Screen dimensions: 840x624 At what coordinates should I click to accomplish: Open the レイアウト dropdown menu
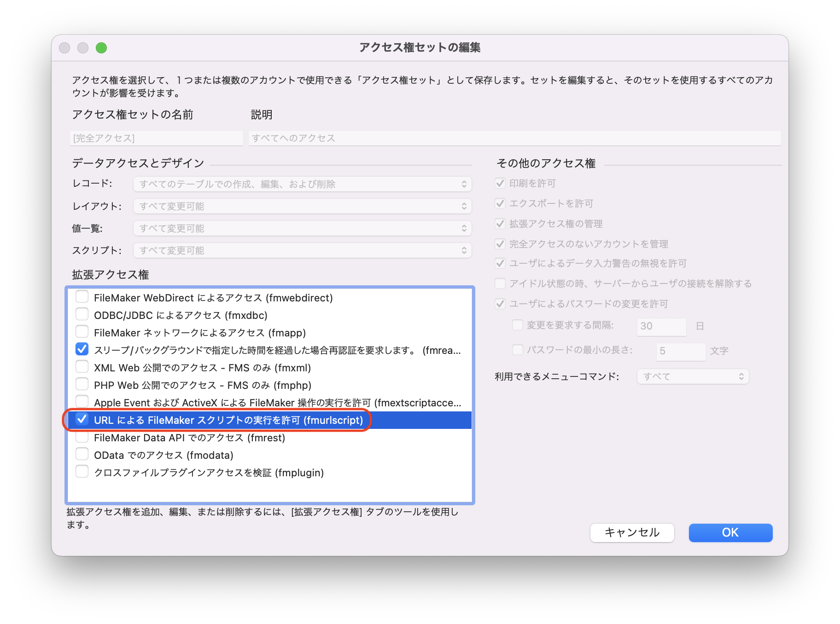point(303,206)
